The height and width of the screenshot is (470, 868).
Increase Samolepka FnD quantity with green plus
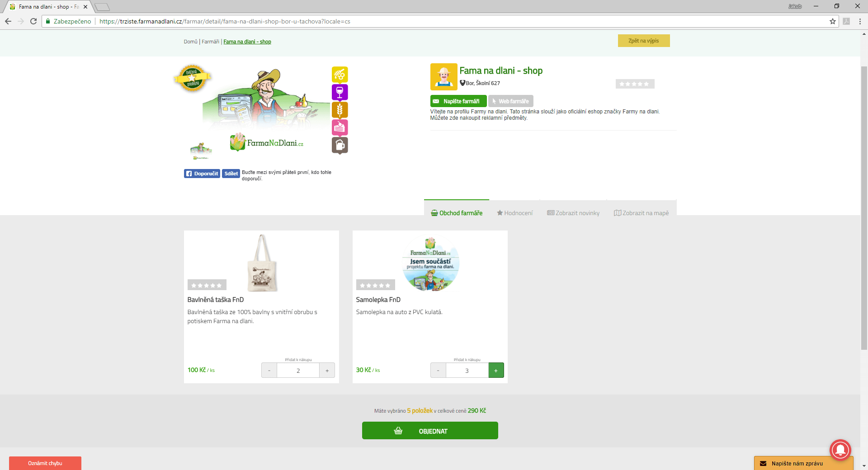pos(496,370)
